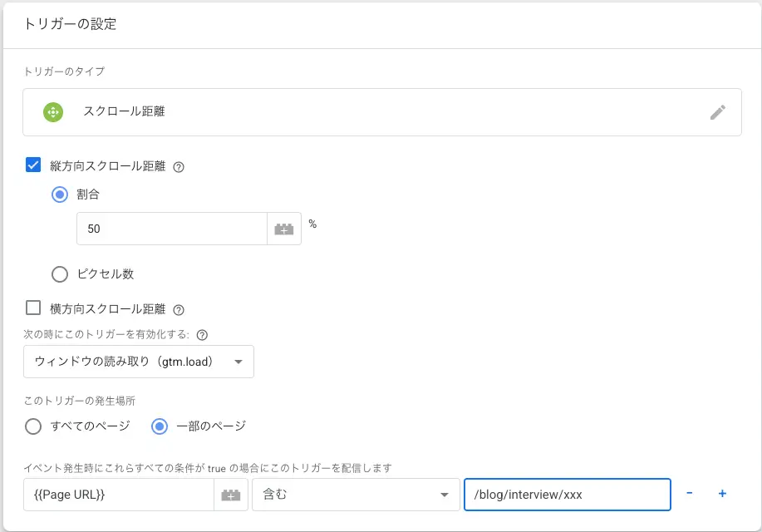
Task: Click help icon beside 横方向スクロール距離
Action: pos(178,309)
